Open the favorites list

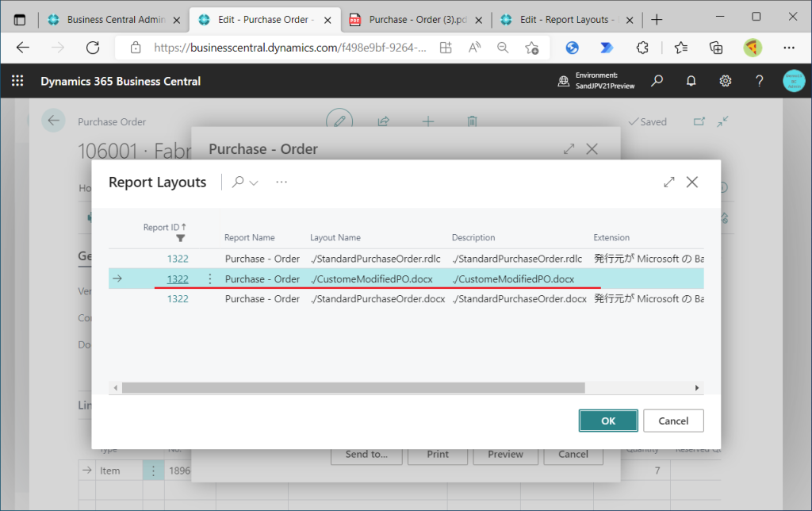pos(681,48)
